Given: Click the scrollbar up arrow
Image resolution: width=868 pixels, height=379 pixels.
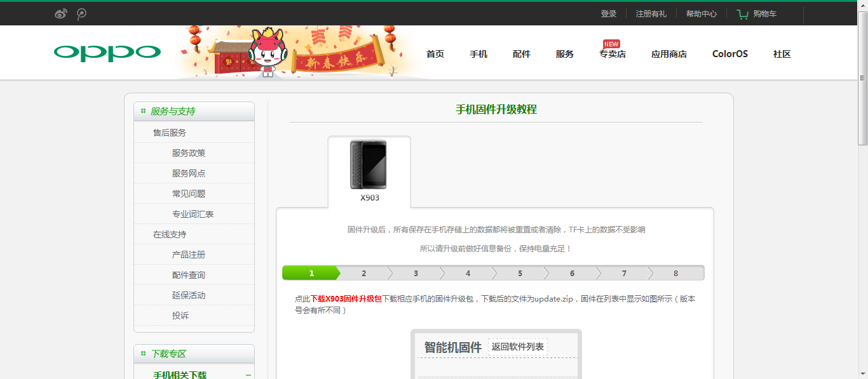Looking at the screenshot, I should tap(862, 5).
